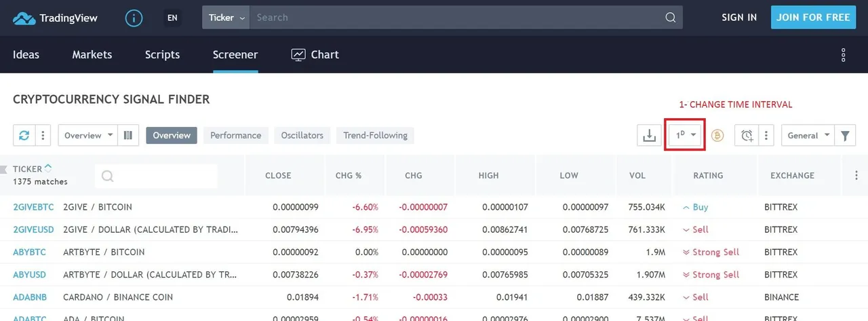The width and height of the screenshot is (868, 321).
Task: Sort by the CLOSE column header
Action: 278,175
